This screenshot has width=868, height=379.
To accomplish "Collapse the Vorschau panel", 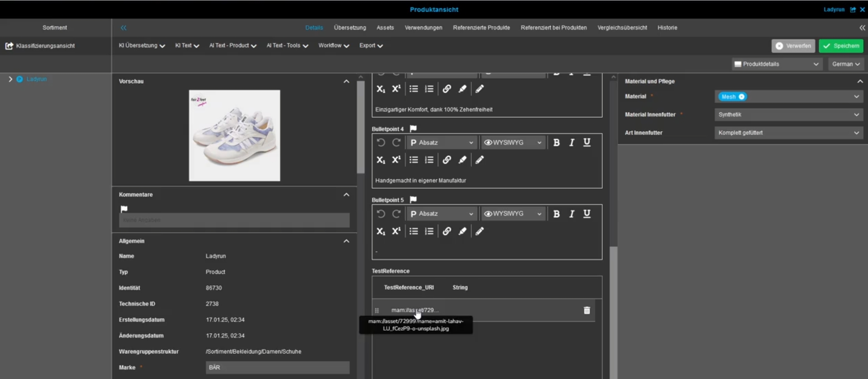I will pos(346,81).
